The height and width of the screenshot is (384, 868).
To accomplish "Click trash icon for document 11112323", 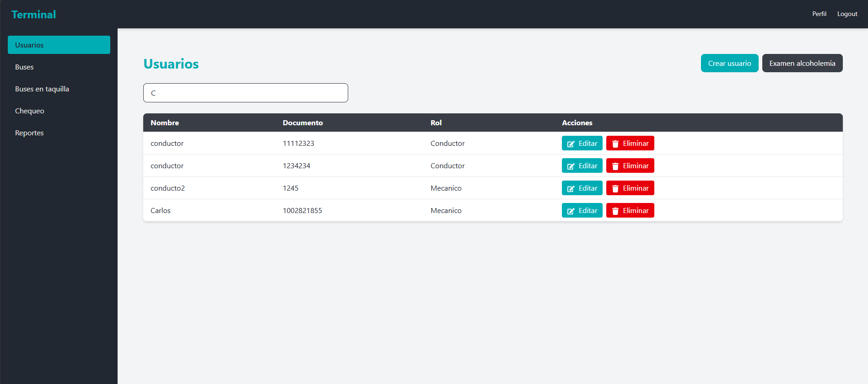I will pyautogui.click(x=615, y=144).
